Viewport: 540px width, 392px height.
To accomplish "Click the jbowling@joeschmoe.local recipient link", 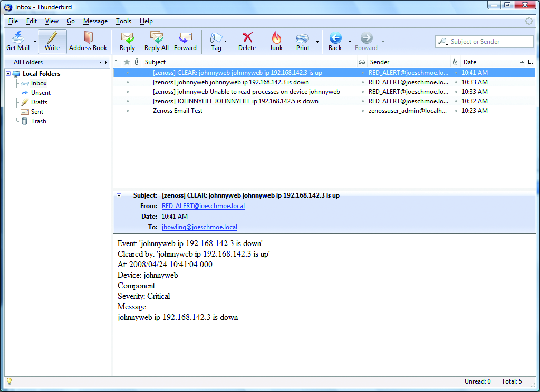I will 199,227.
